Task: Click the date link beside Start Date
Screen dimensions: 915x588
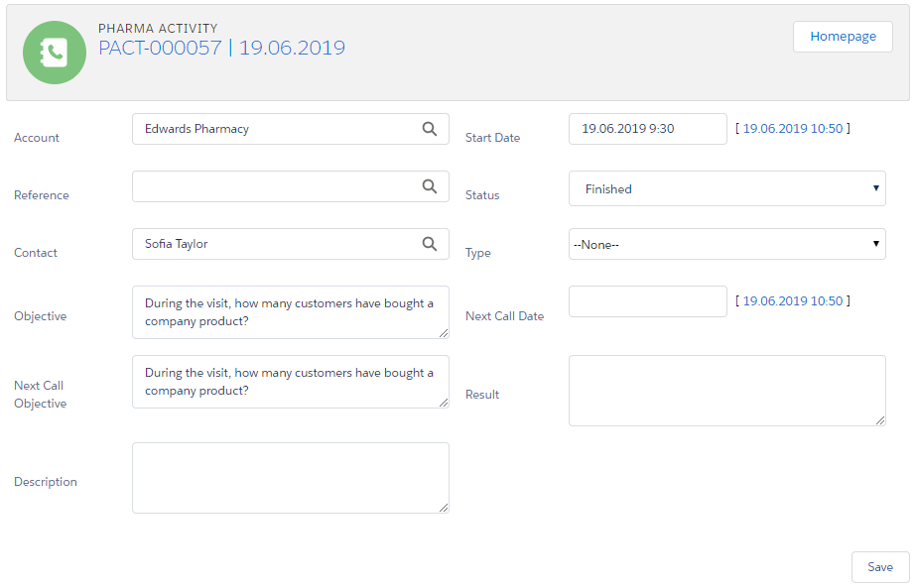Action: pyautogui.click(x=792, y=129)
